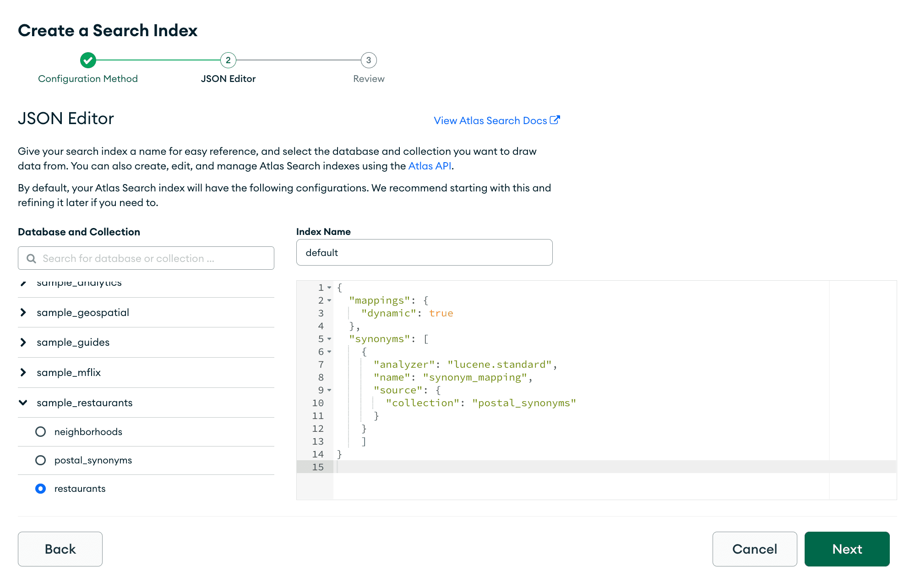
Task: Select the restaurants collection radio button
Action: click(x=41, y=489)
